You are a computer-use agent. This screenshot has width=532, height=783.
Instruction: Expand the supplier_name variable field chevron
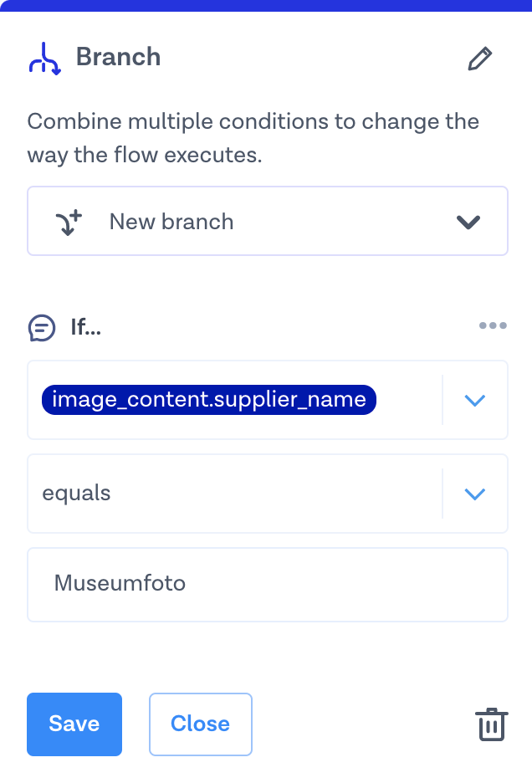click(474, 400)
